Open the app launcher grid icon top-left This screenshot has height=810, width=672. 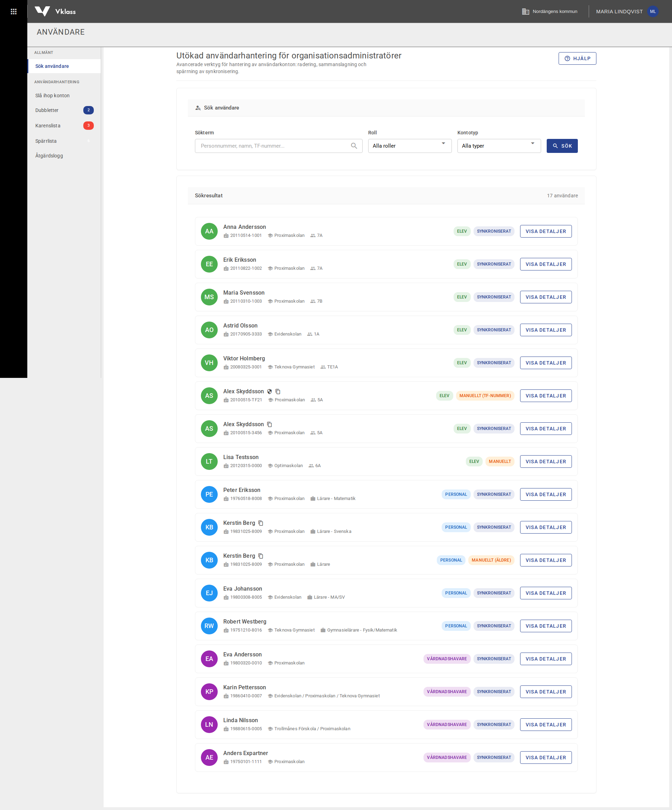coord(14,11)
